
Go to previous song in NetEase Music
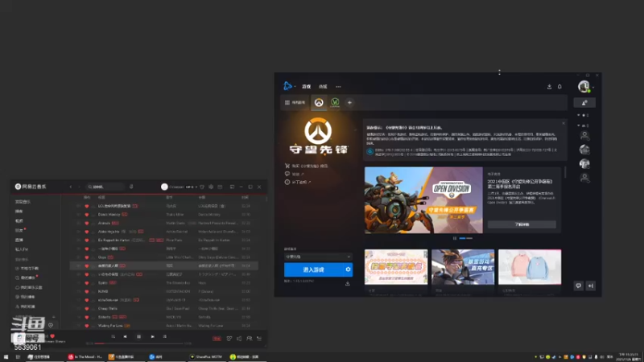(125, 336)
